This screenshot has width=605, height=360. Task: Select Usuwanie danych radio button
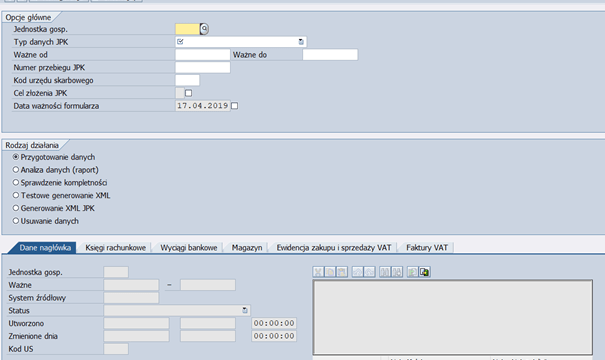click(x=16, y=221)
